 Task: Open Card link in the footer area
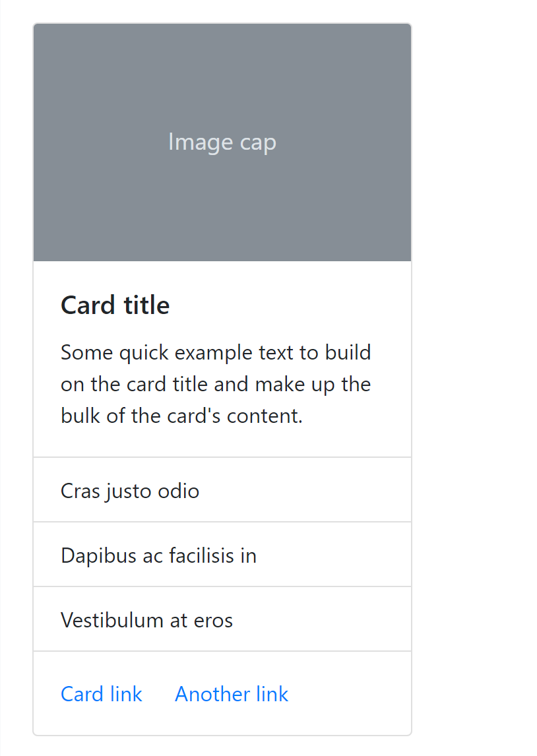101,694
